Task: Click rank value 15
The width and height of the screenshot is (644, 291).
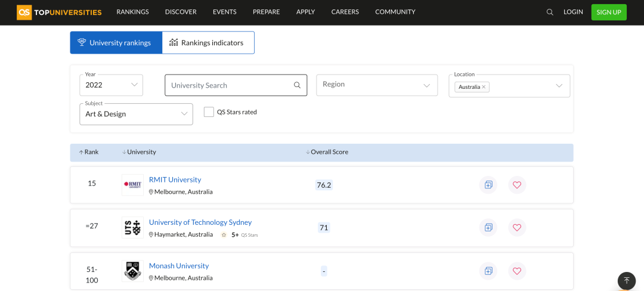Action: (92, 184)
